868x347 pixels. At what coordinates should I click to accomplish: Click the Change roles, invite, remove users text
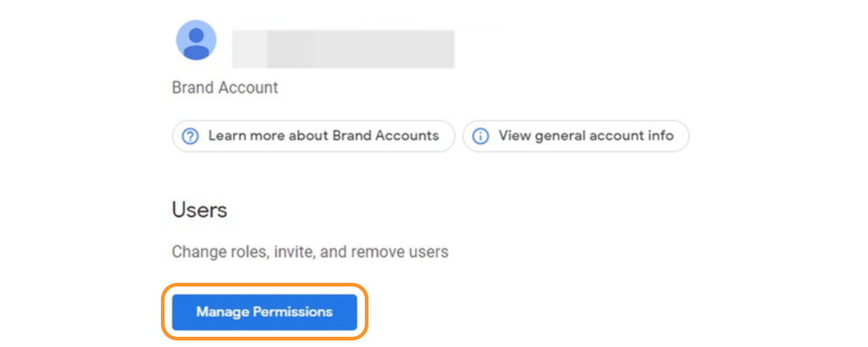309,252
